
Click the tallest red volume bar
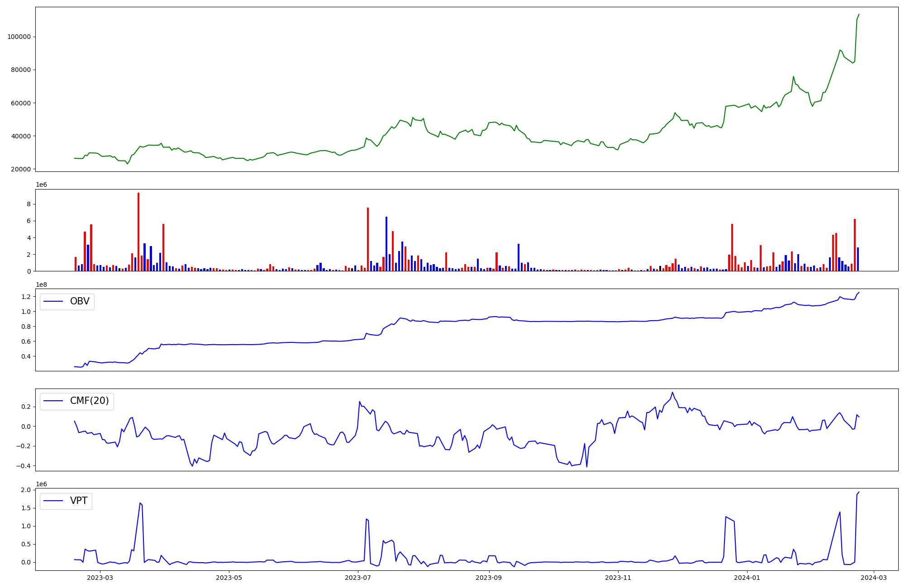(x=138, y=232)
